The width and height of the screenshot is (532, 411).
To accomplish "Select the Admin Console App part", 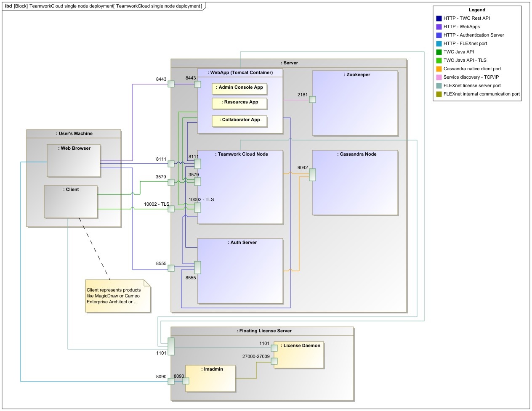I will coord(239,88).
